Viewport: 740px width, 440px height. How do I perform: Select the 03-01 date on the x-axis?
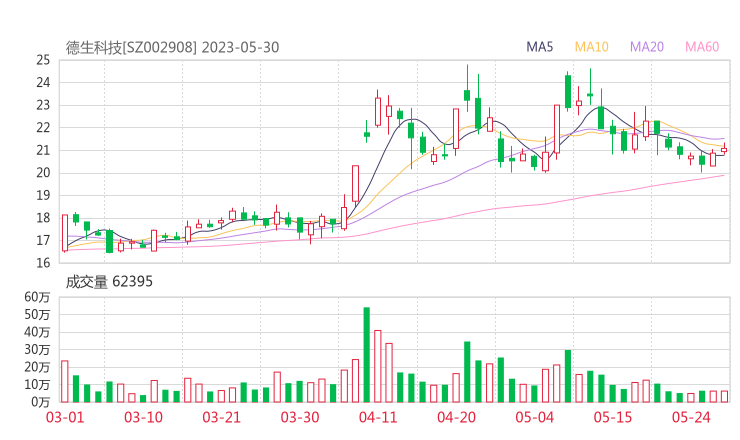[x=64, y=417]
